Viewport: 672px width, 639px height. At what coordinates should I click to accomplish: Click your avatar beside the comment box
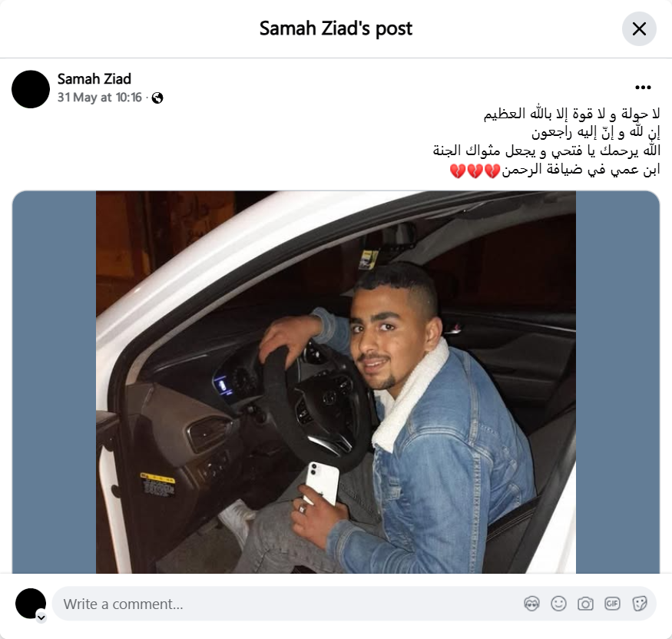31,604
